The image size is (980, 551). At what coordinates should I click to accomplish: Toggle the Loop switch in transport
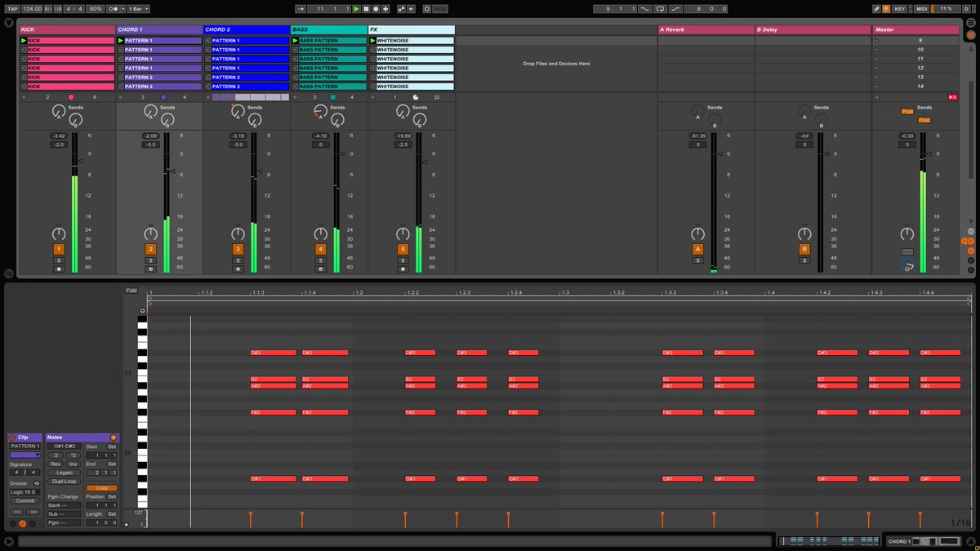point(660,8)
